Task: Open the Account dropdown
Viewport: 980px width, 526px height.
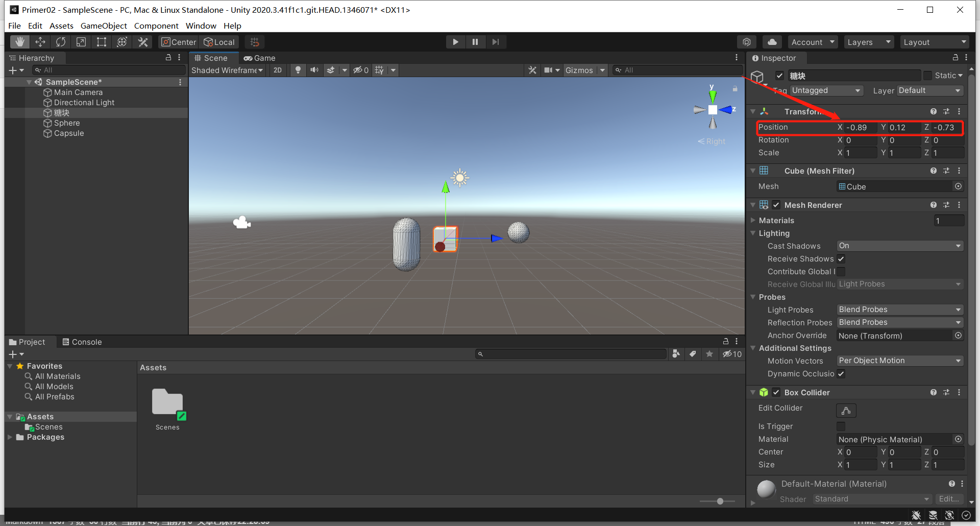Action: tap(813, 42)
